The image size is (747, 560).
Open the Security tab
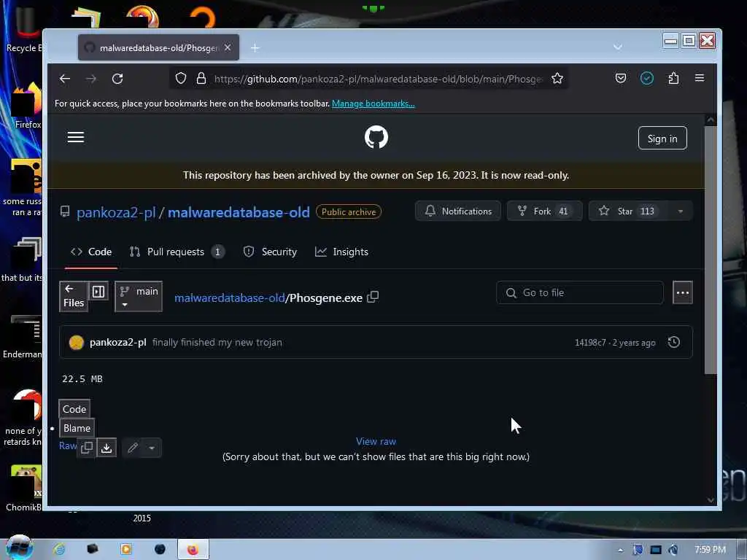point(270,252)
